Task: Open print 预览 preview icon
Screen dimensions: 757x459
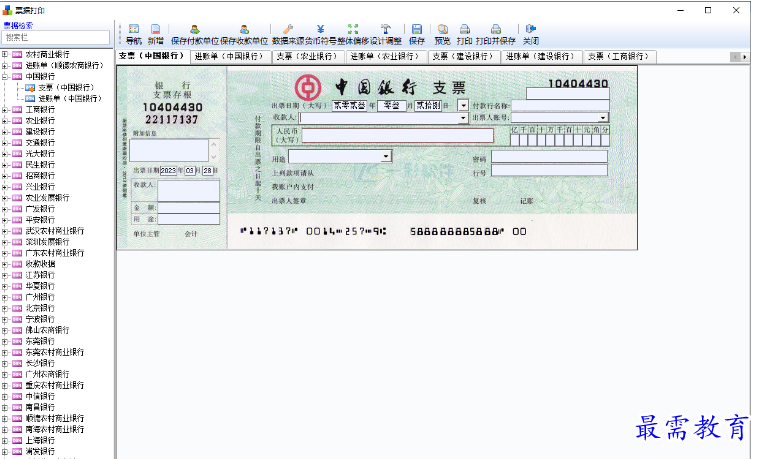Action: 442,29
